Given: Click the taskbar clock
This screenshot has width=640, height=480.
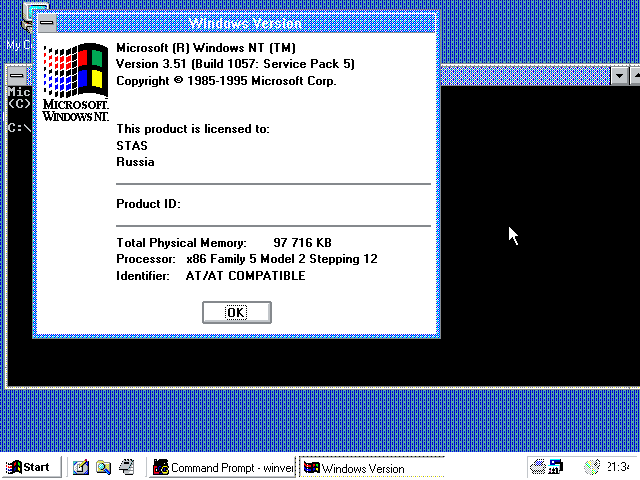Looking at the screenshot, I should (x=618, y=467).
